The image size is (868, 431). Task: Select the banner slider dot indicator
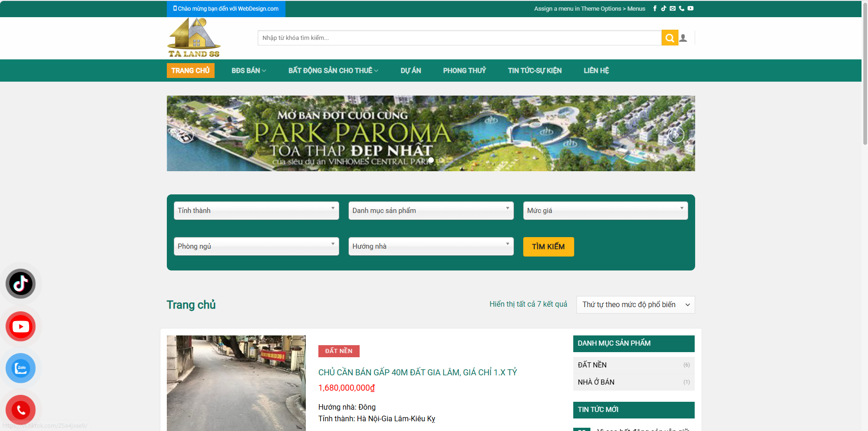point(431,160)
